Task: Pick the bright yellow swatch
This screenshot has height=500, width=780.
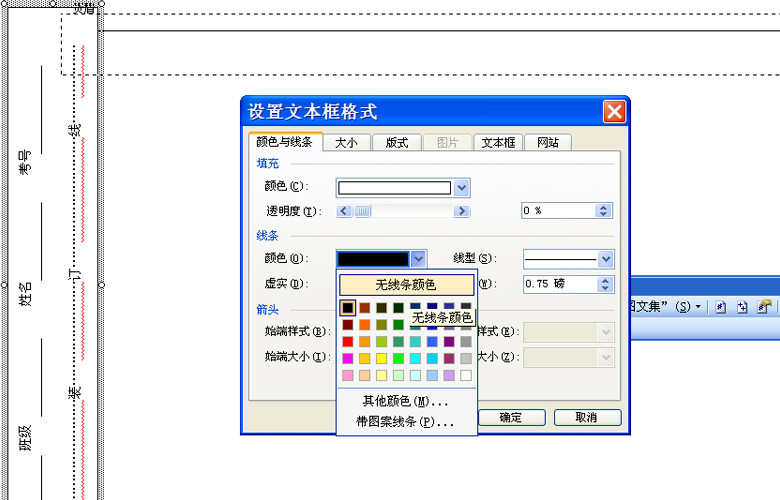Action: [x=382, y=358]
